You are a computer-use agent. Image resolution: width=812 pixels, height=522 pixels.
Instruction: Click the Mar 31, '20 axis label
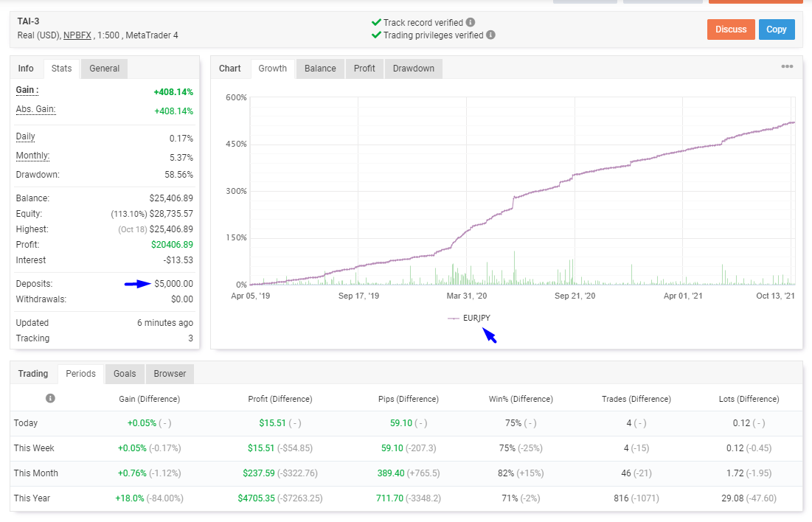[x=467, y=296]
